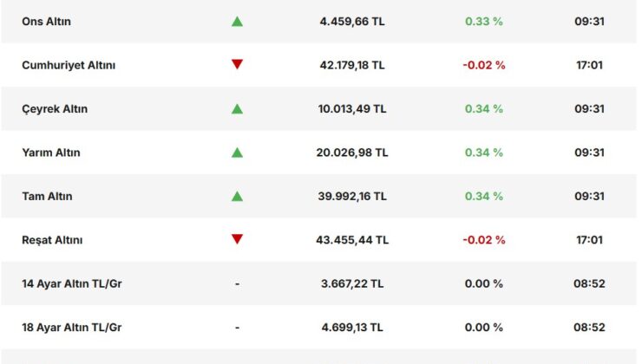
Task: Select the 18 Ayar Altın TL/Gr label
Action: coord(71,327)
